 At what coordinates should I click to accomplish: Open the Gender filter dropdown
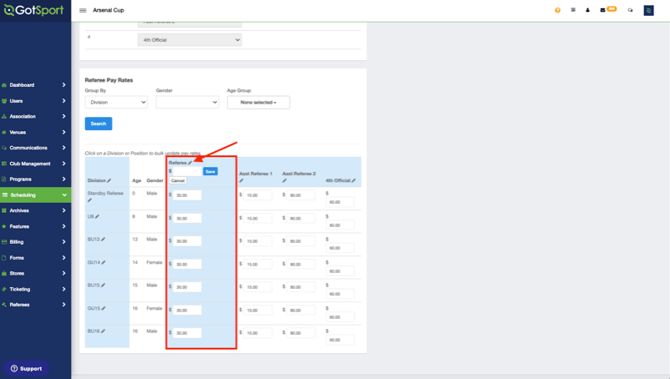tap(188, 102)
